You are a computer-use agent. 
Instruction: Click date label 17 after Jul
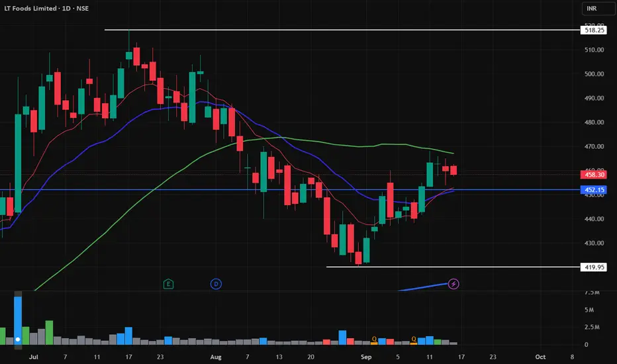(128, 357)
